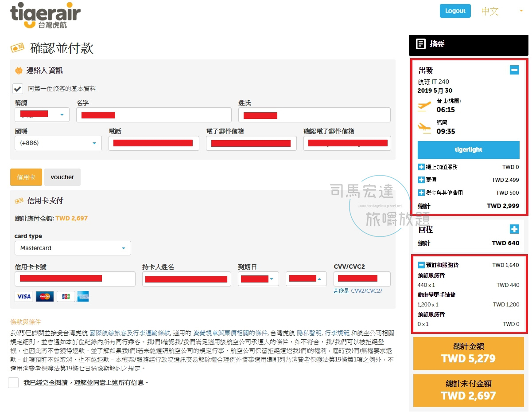Expand 機上加值服務 details
532x412 pixels.
[x=421, y=167]
